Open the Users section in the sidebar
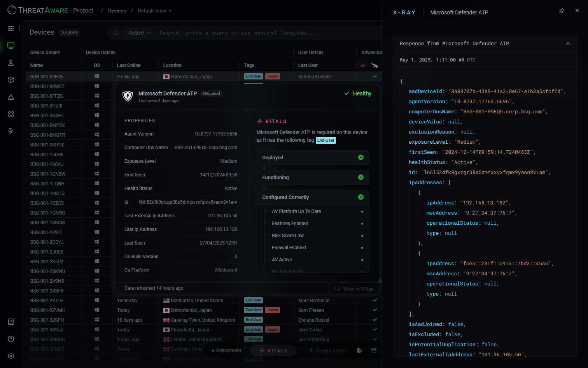 point(11,63)
